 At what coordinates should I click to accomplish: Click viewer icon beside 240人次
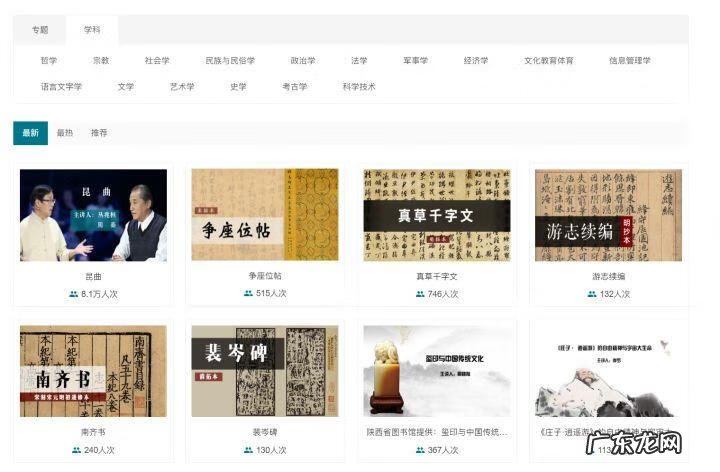77,450
